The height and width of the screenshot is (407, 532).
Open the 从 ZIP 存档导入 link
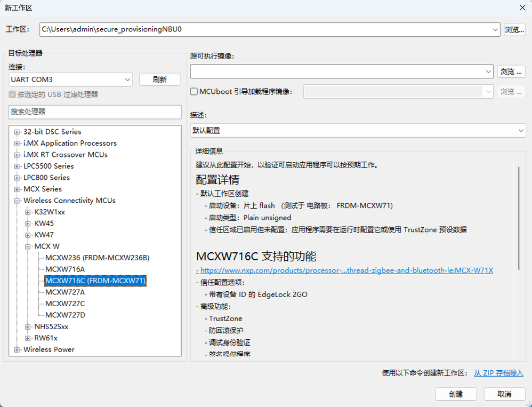pyautogui.click(x=497, y=373)
